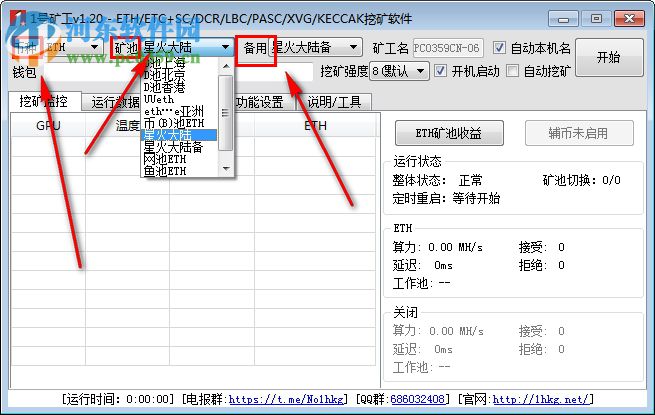Enable the 自动挖矿 checkbox
The image size is (655, 415).
pos(512,71)
